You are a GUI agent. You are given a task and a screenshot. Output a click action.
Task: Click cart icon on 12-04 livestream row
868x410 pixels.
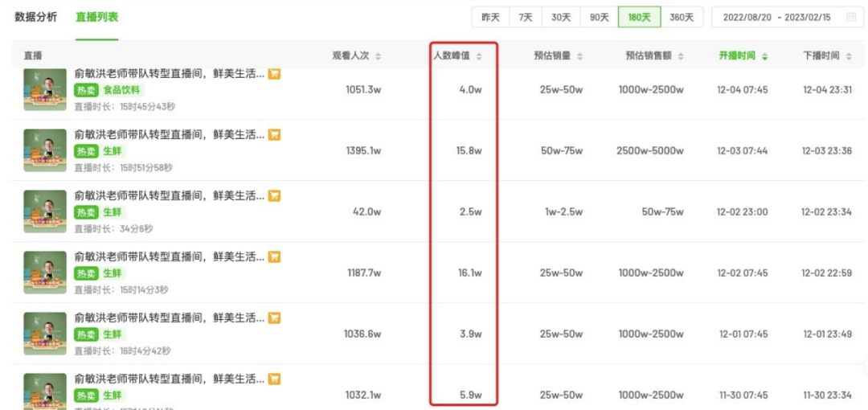(274, 74)
